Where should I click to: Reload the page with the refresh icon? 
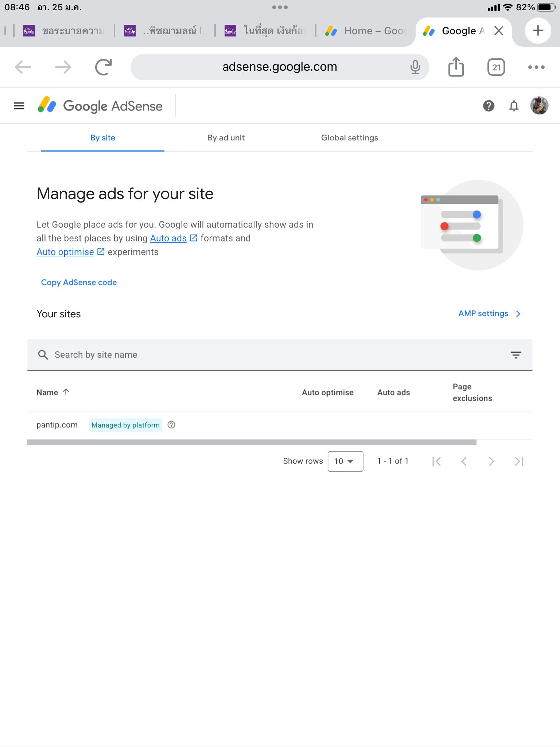pyautogui.click(x=103, y=67)
